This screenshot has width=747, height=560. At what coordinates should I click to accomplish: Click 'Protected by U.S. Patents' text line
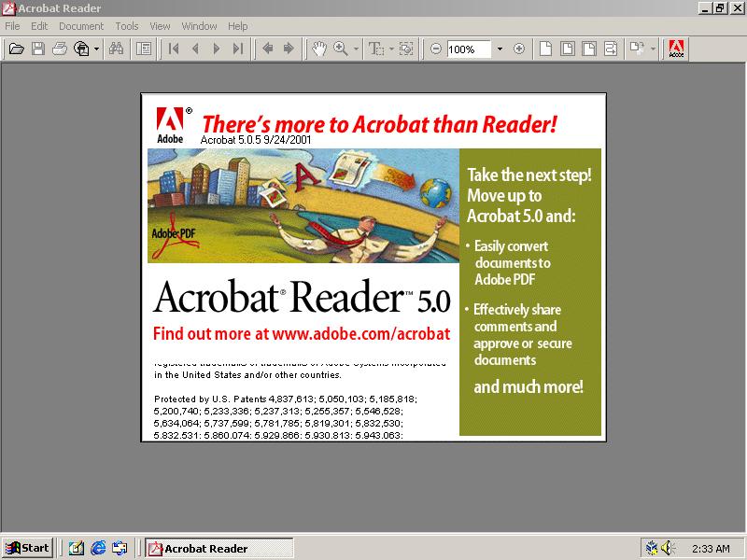(286, 399)
